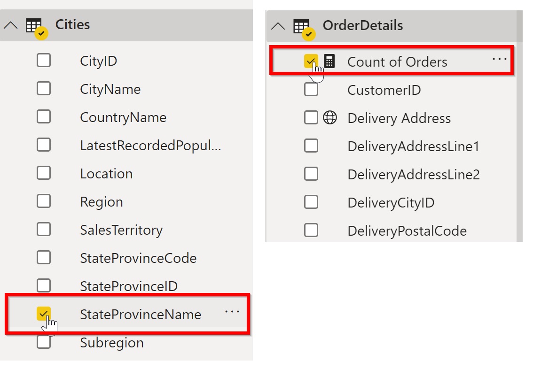Uncheck the StateProvinceName field
The height and width of the screenshot is (392, 533).
point(44,314)
